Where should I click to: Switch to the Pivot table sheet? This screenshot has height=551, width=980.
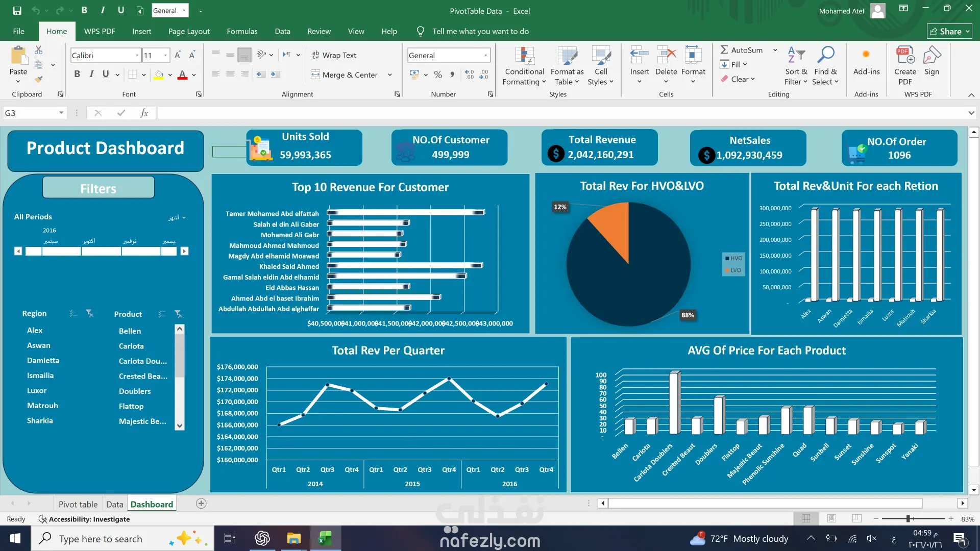[78, 504]
